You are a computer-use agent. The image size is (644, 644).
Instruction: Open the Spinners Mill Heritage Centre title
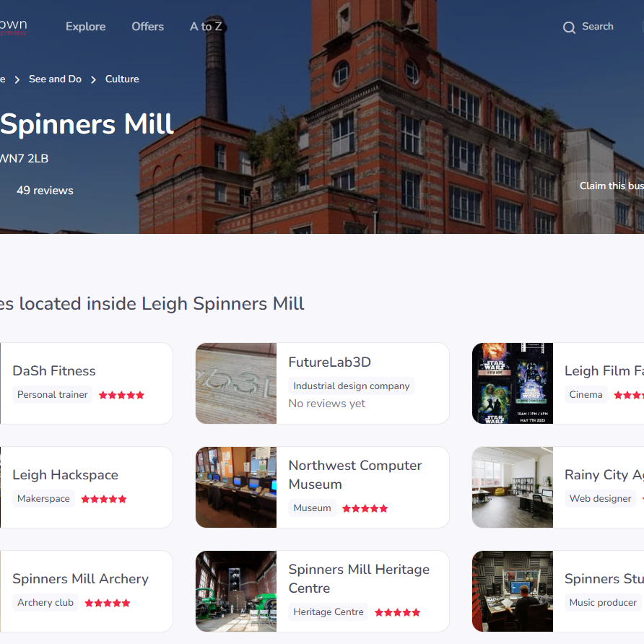[359, 579]
